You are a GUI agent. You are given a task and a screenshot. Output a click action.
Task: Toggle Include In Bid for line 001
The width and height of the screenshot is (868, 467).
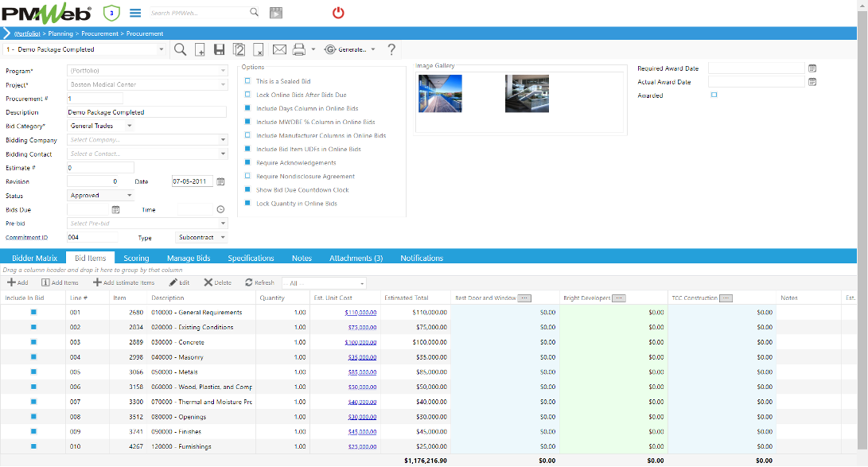(x=33, y=312)
